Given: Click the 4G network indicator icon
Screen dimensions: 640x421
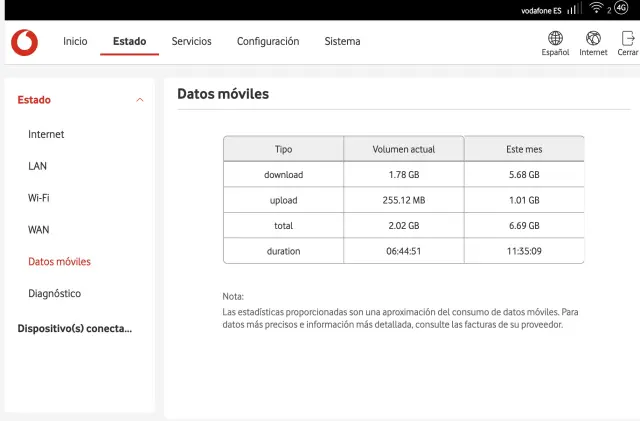Looking at the screenshot, I should pyautogui.click(x=621, y=9).
